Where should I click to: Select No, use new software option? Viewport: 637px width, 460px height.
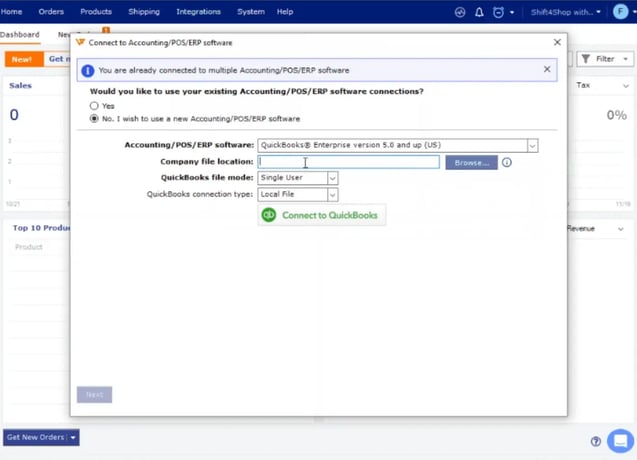[94, 119]
